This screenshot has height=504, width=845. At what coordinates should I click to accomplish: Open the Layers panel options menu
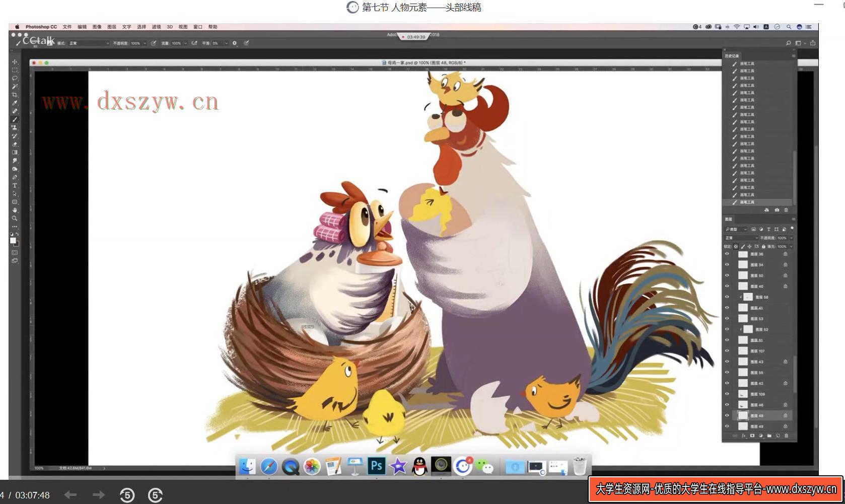point(793,219)
